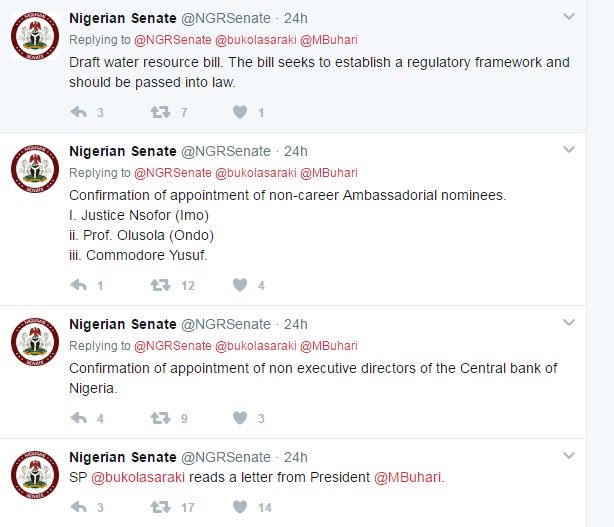Screen dimensions: 614x527
Task: Open the 24h timestamp of Ambassadorial nominees tweet
Action: point(296,151)
